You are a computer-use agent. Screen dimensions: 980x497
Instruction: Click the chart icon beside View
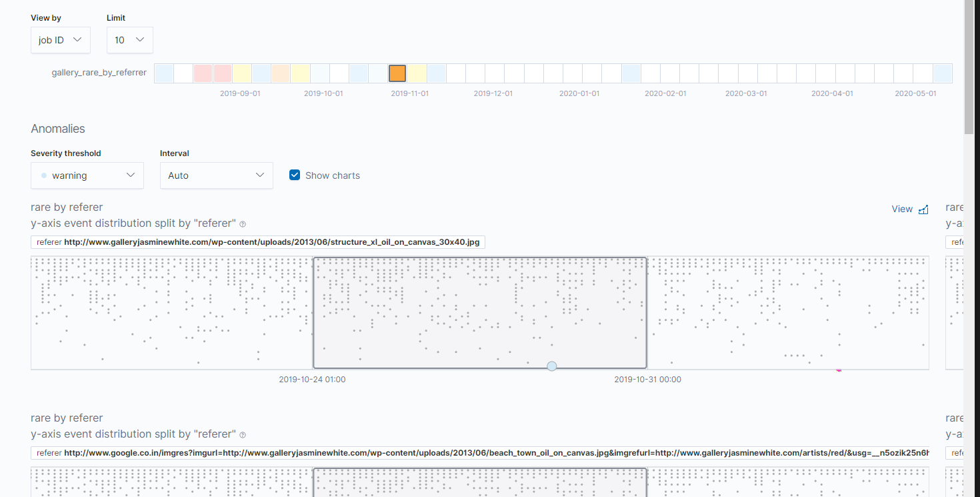(x=923, y=209)
